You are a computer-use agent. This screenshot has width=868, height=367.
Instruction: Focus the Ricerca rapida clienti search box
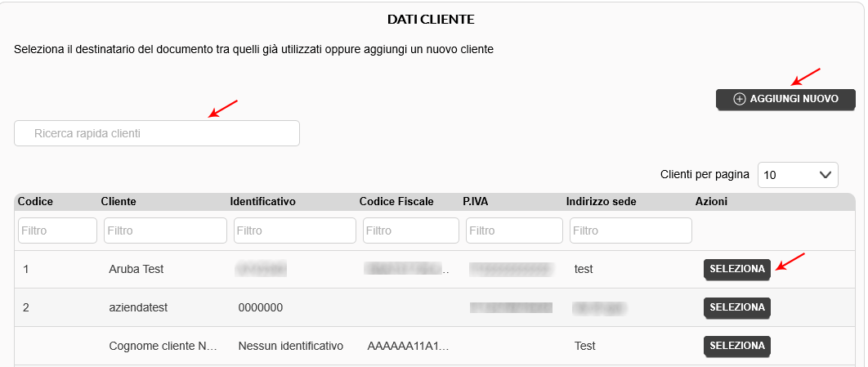(x=157, y=133)
